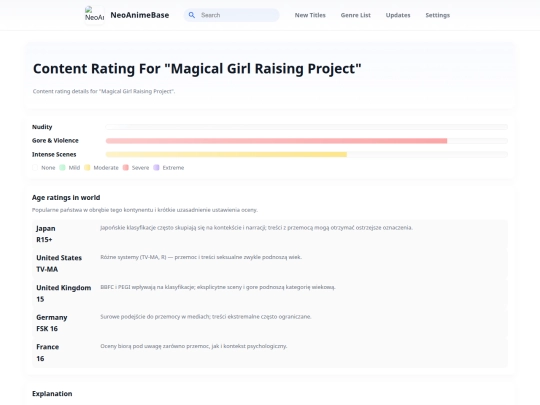Click the "Age ratings in world" heading
Screen dimensions: 540x405
[x=66, y=198]
